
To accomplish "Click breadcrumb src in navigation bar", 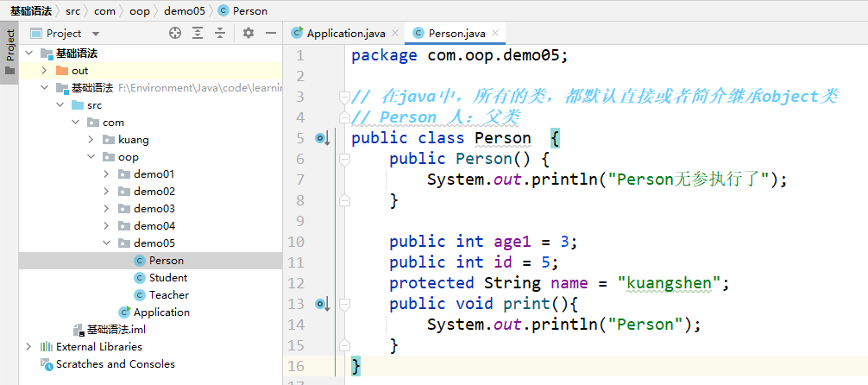I will [72, 10].
